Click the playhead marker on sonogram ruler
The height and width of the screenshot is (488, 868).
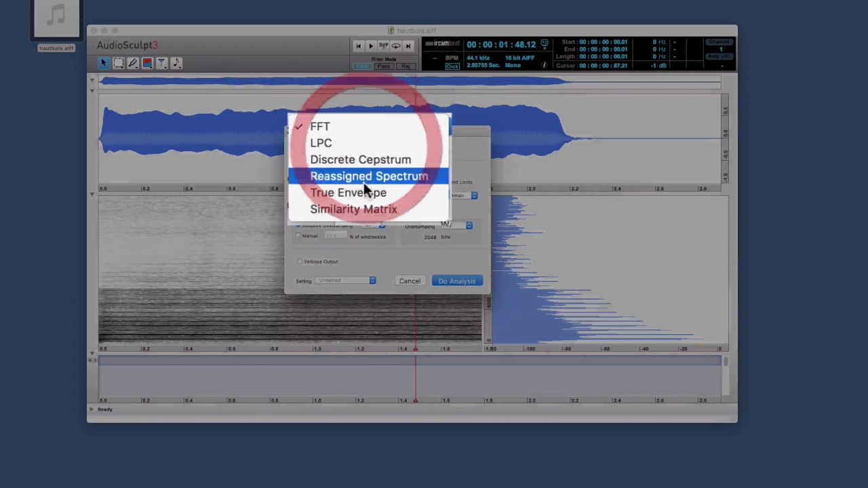416,349
